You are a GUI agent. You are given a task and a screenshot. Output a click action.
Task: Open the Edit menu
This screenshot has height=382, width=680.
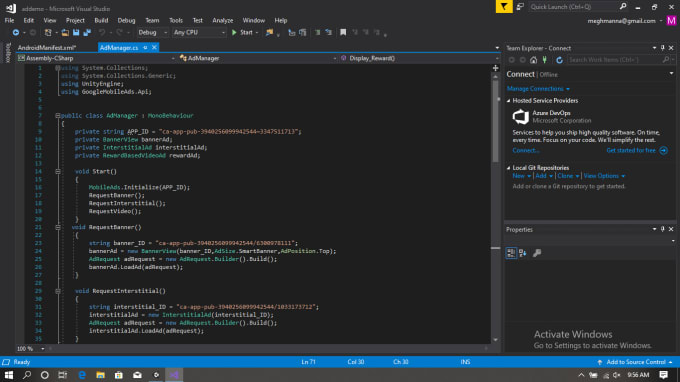point(29,20)
